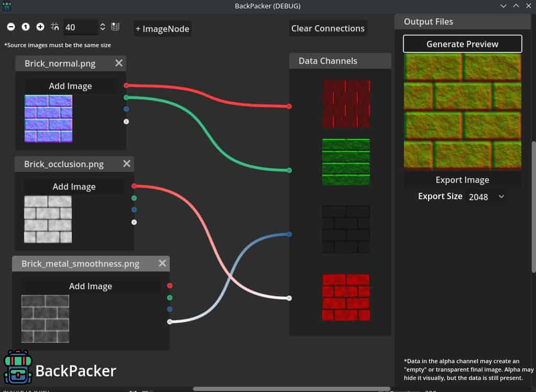Click the generated brick preview image

coord(463,112)
